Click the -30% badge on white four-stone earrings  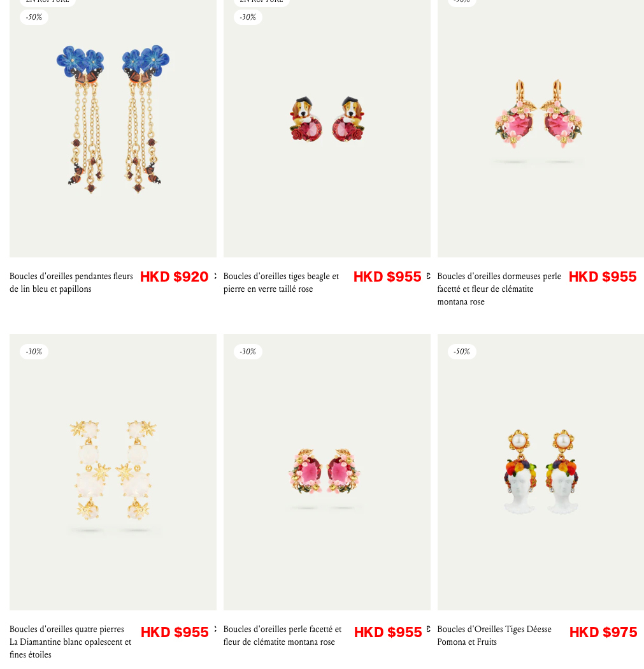click(x=34, y=352)
